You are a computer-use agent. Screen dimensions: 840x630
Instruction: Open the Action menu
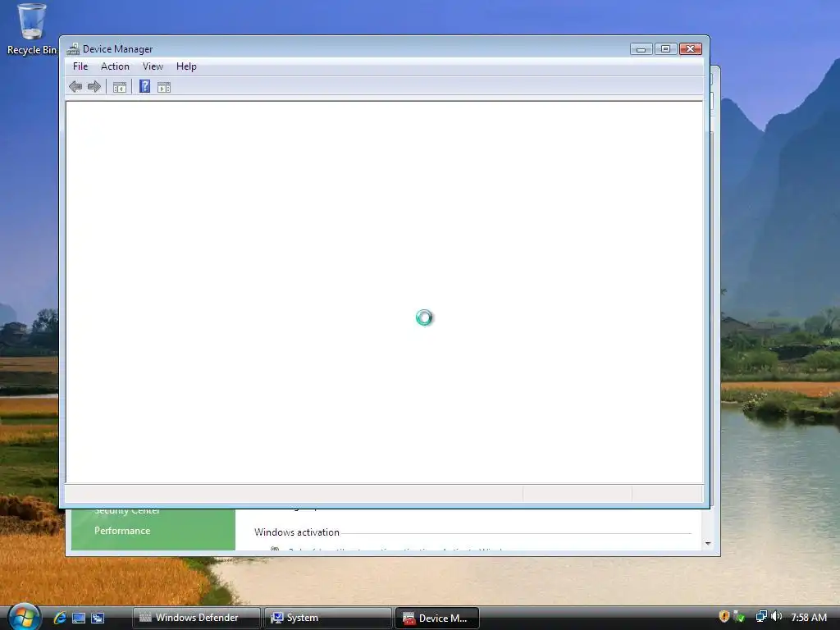click(115, 66)
